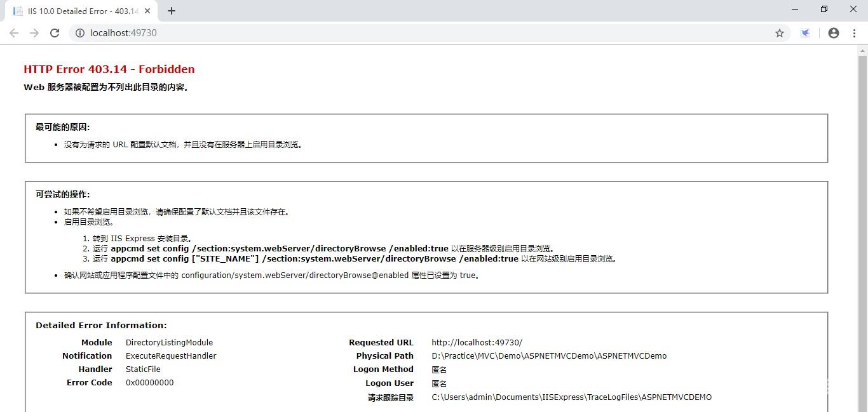This screenshot has height=412, width=868.
Task: Click the 请求跟踪目录 label
Action: (x=391, y=397)
